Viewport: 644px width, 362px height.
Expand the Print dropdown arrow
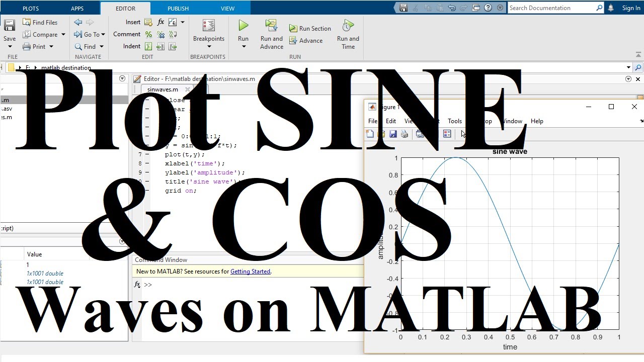(x=50, y=47)
